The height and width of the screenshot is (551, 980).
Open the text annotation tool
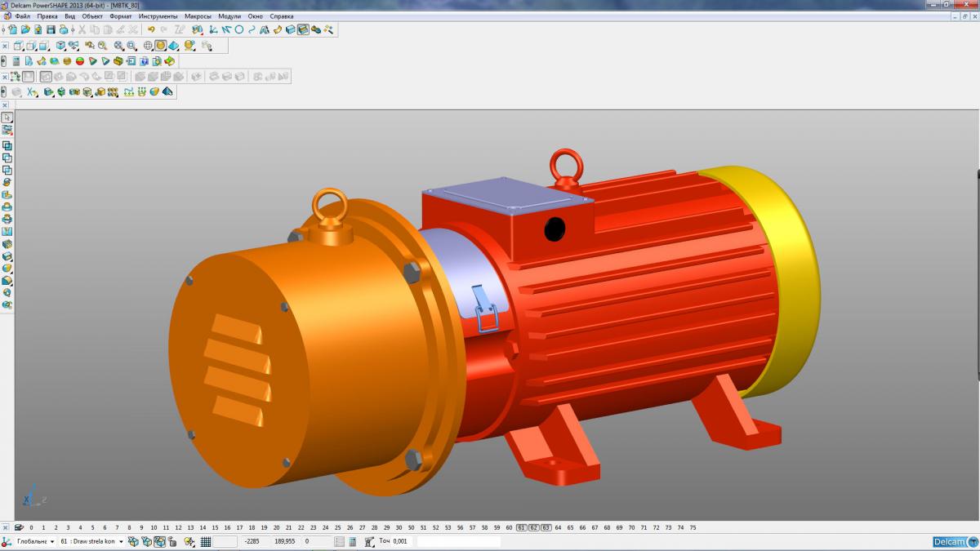pyautogui.click(x=265, y=29)
